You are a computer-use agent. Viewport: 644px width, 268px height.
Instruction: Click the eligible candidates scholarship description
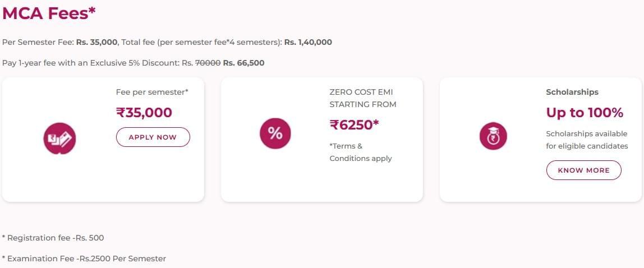click(x=587, y=140)
